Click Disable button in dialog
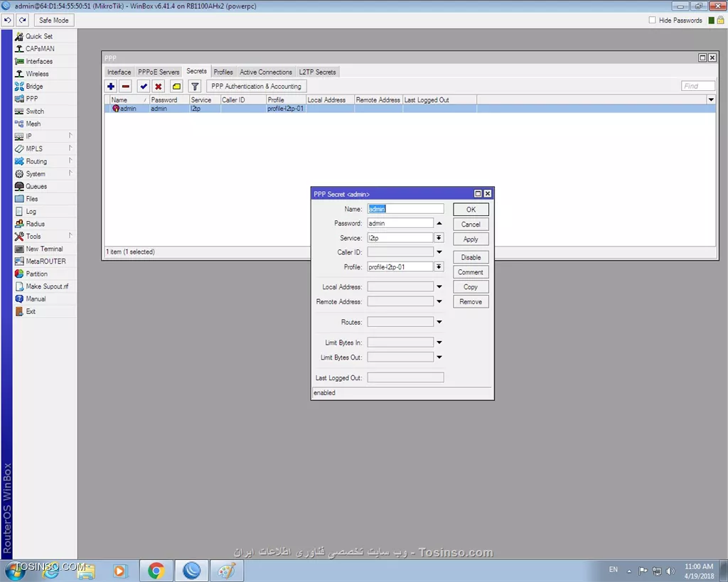 pyautogui.click(x=471, y=257)
